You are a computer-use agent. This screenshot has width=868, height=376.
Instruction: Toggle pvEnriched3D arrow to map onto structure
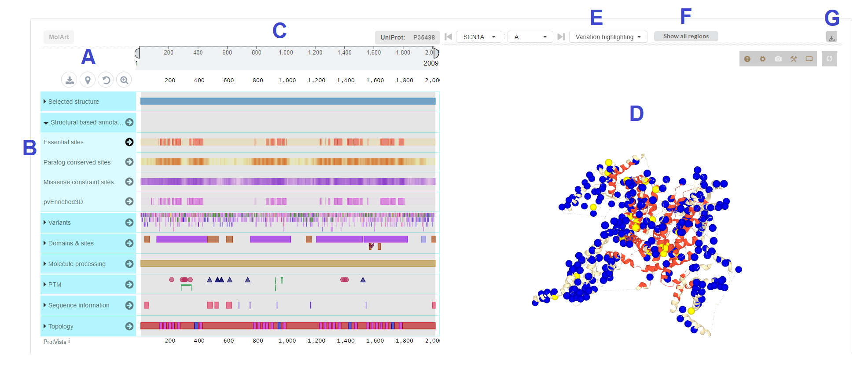click(x=129, y=201)
